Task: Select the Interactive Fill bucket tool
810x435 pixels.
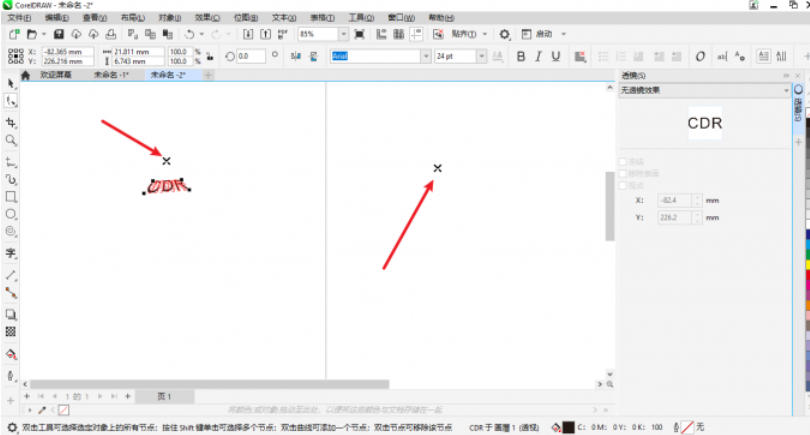Action: pyautogui.click(x=11, y=354)
